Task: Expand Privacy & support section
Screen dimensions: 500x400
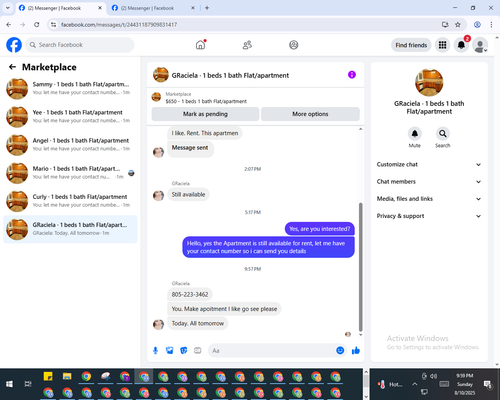Action: (x=429, y=216)
